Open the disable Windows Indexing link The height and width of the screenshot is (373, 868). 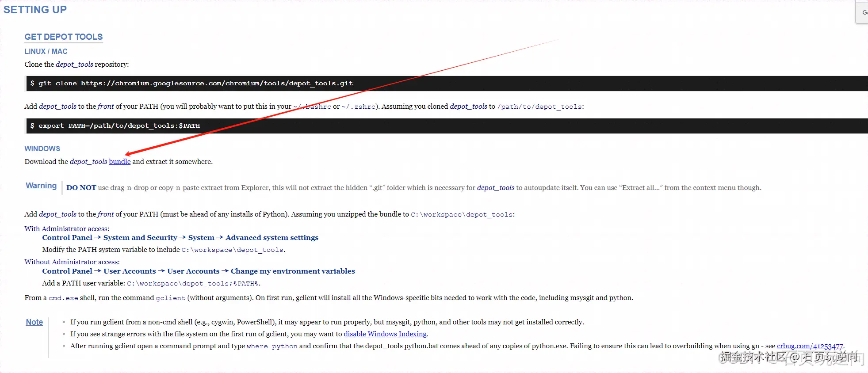point(385,334)
